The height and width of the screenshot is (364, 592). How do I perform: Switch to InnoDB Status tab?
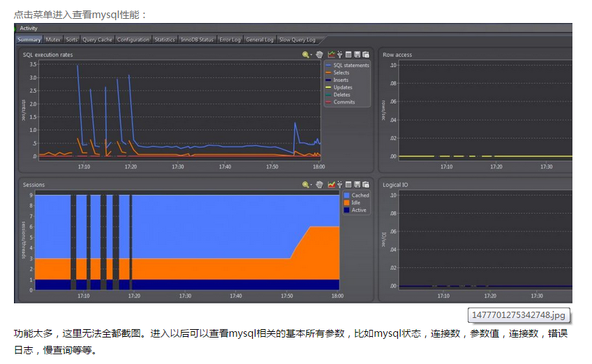click(197, 40)
